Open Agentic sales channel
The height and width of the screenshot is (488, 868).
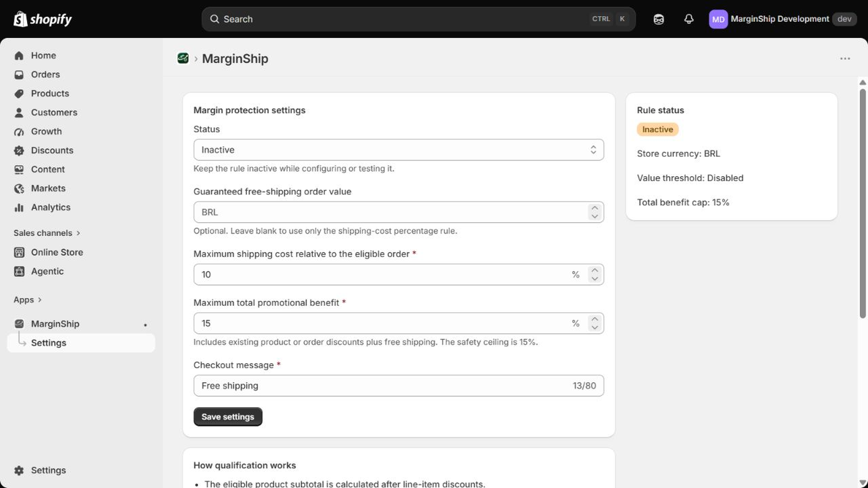[x=81, y=271]
